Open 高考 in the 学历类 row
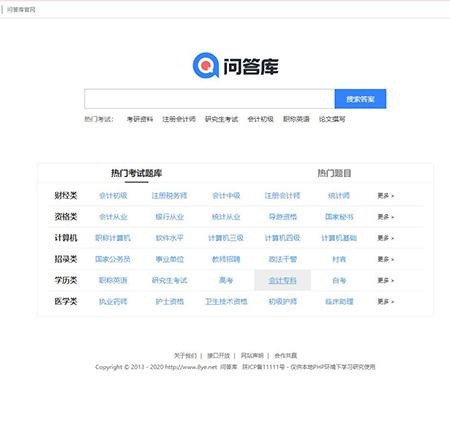 coord(226,280)
